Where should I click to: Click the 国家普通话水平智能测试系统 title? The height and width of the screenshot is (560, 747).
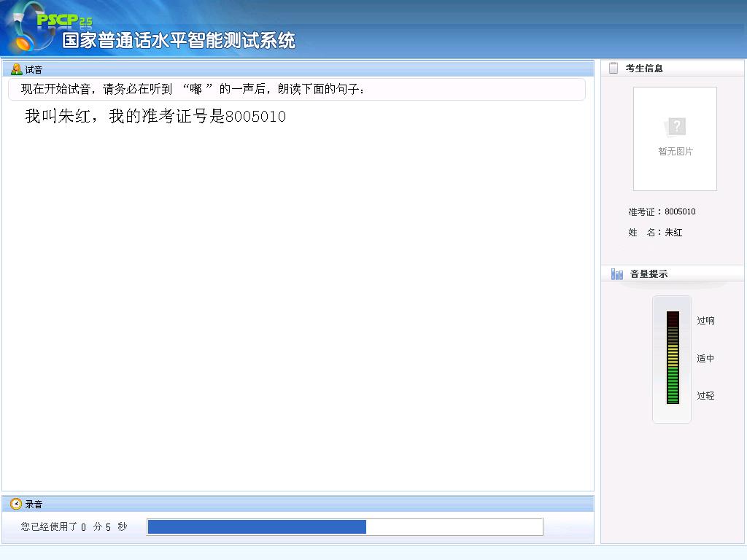[x=179, y=41]
